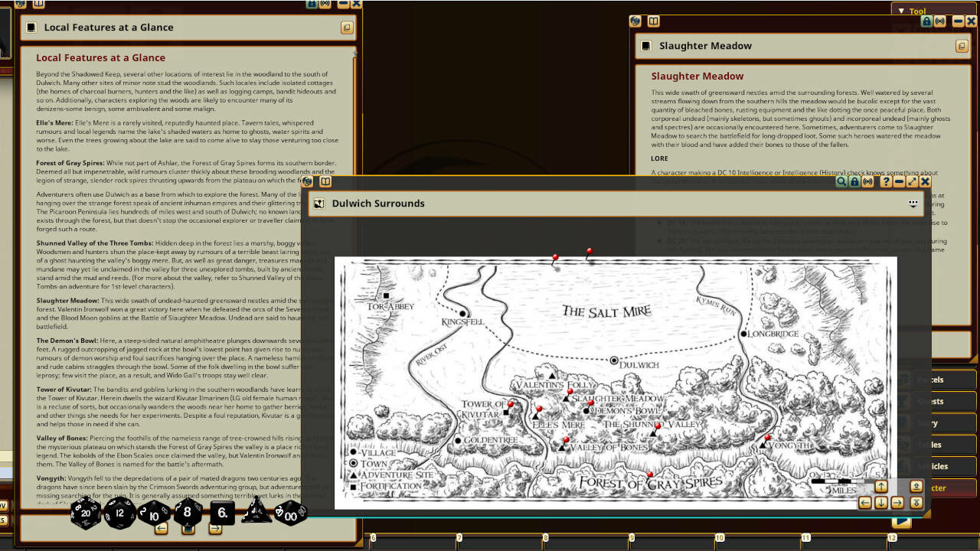This screenshot has width=980, height=551.
Task: Click the book icon on Slaughter Meadow title bar
Action: [653, 21]
